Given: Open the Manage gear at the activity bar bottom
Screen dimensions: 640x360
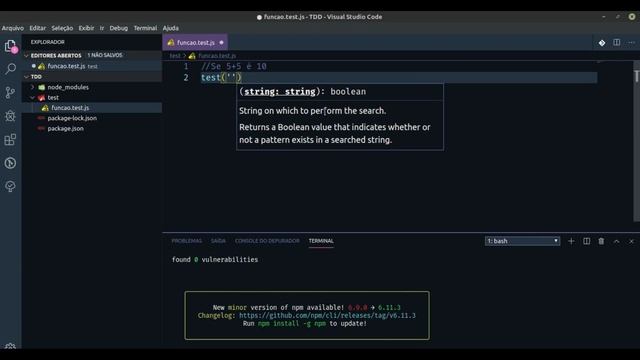Looking at the screenshot, I should [x=11, y=346].
